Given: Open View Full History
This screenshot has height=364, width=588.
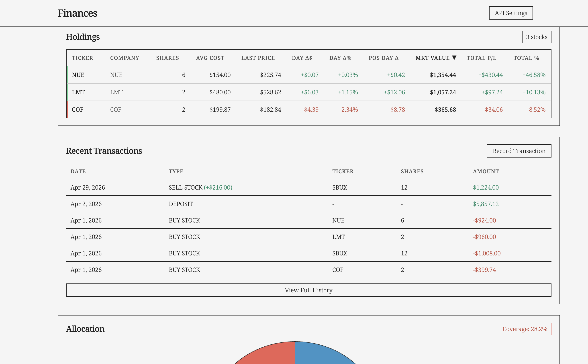Looking at the screenshot, I should click(309, 290).
